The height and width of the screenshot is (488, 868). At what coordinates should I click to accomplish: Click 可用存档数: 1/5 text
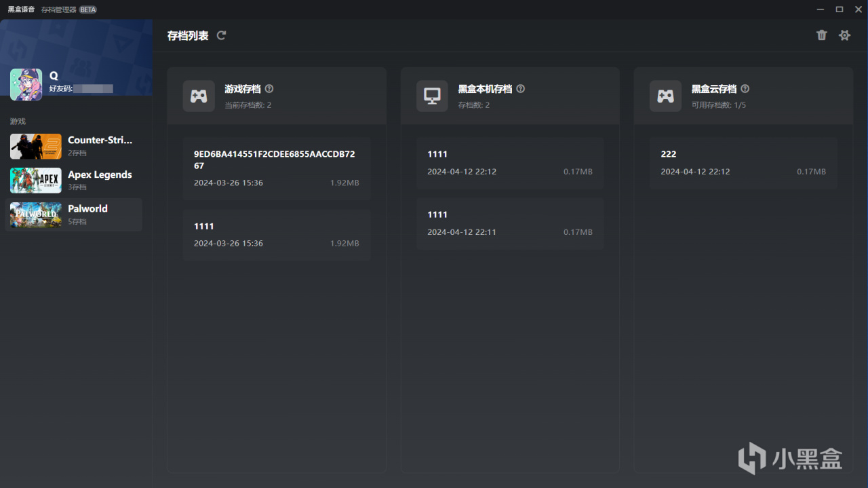pyautogui.click(x=719, y=105)
